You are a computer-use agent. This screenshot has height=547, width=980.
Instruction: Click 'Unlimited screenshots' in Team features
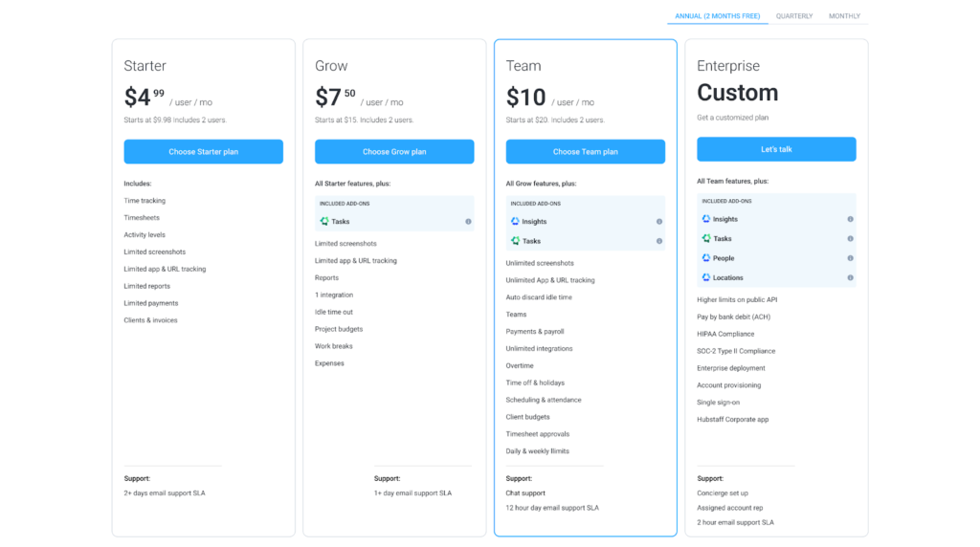pos(540,264)
